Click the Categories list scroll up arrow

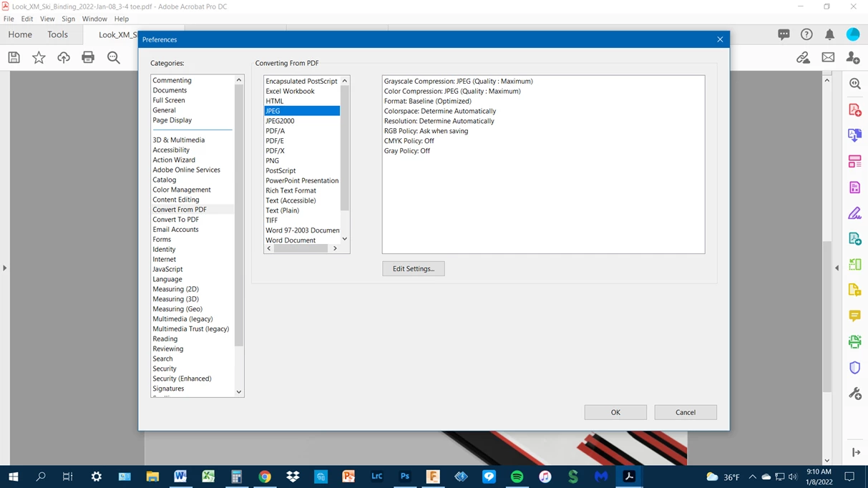tap(239, 80)
